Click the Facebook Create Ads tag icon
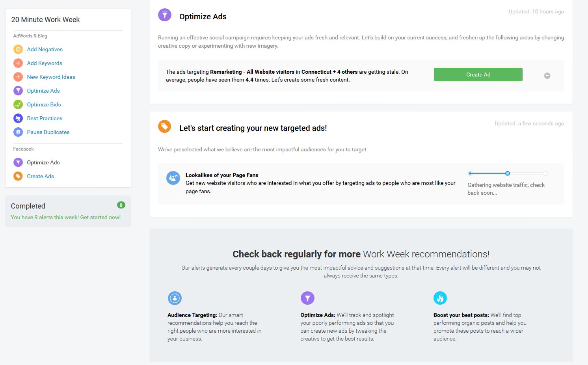 [18, 176]
